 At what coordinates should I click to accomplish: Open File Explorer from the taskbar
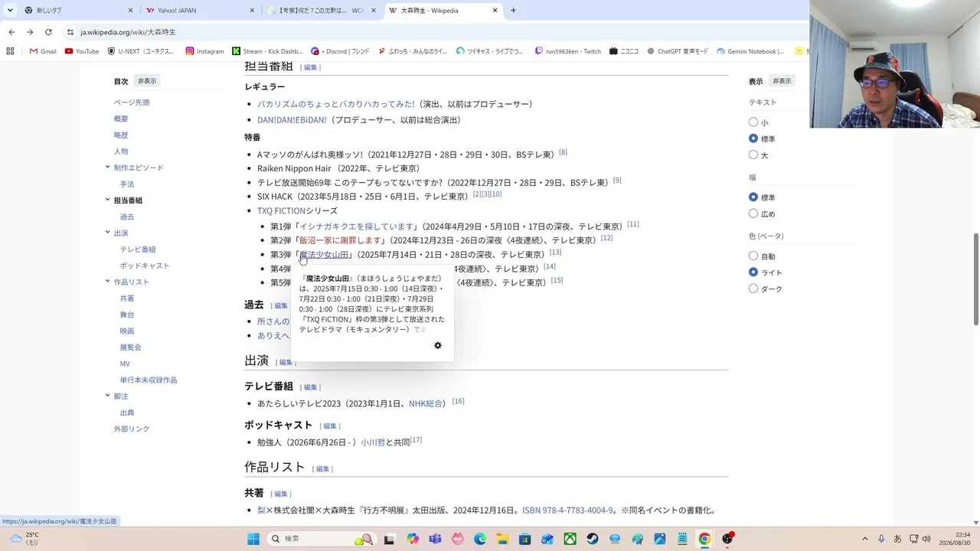click(x=502, y=539)
